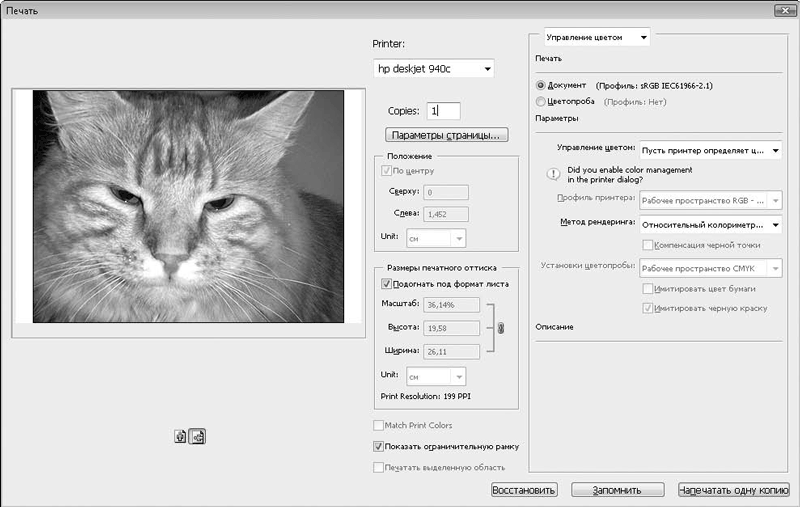Click into the Copies input field

442,112
